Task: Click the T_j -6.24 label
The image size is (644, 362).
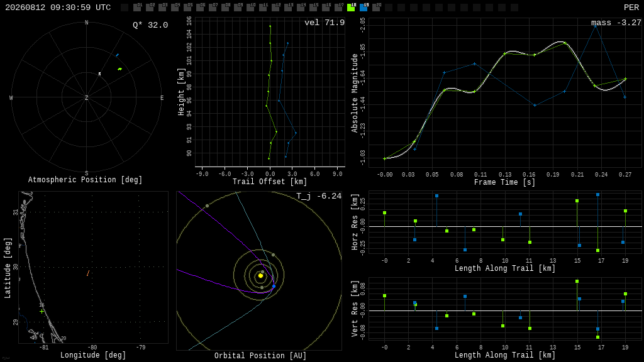Action: [319, 196]
